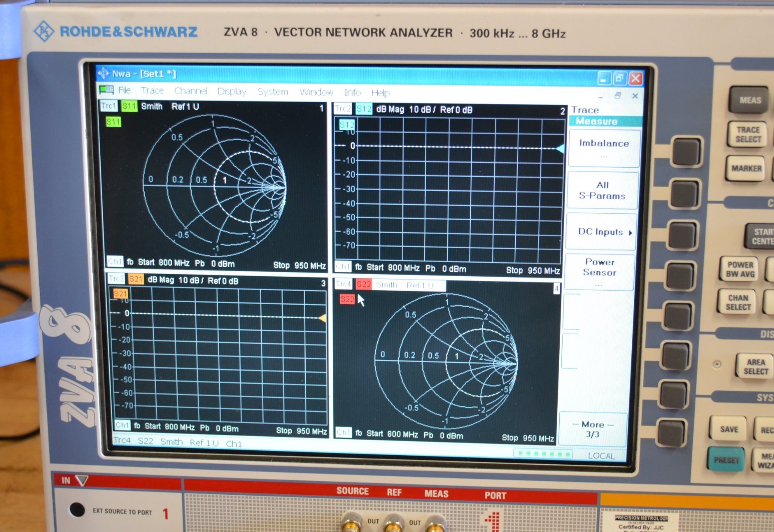Advance softkey pages using More 3/3
Viewport: 774px width, 532px height.
pyautogui.click(x=592, y=429)
